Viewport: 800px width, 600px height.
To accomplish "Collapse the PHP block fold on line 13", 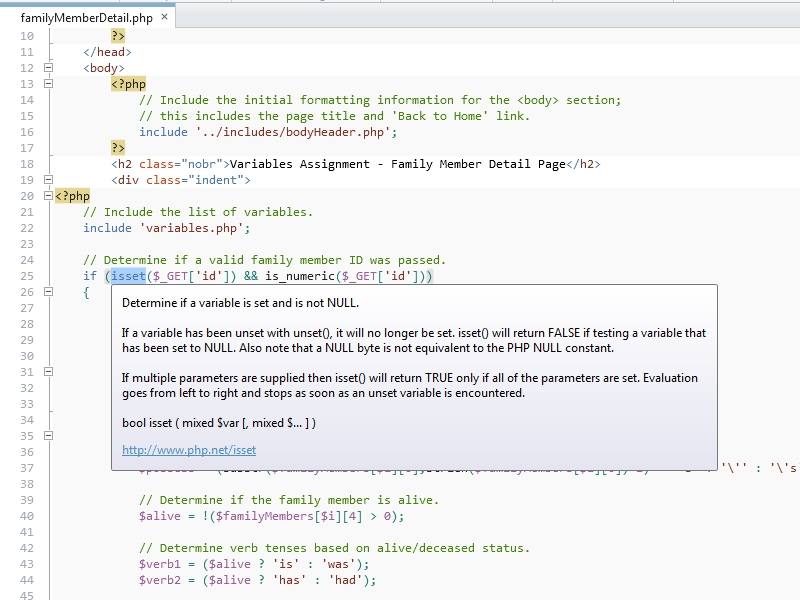I will tap(47, 84).
